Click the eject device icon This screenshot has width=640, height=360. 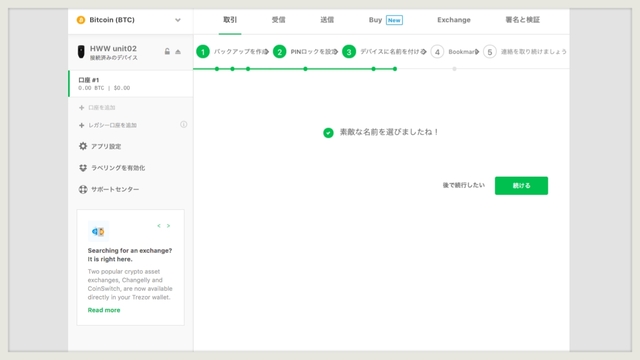tap(178, 52)
